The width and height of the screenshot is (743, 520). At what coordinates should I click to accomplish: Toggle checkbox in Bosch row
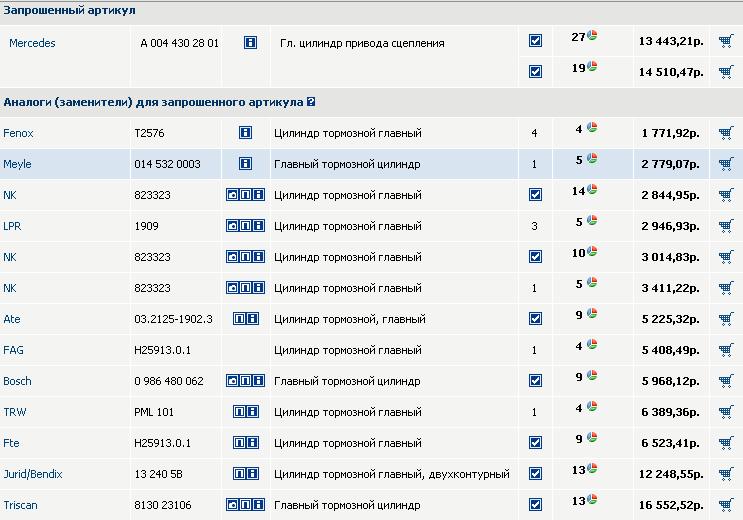pos(535,381)
